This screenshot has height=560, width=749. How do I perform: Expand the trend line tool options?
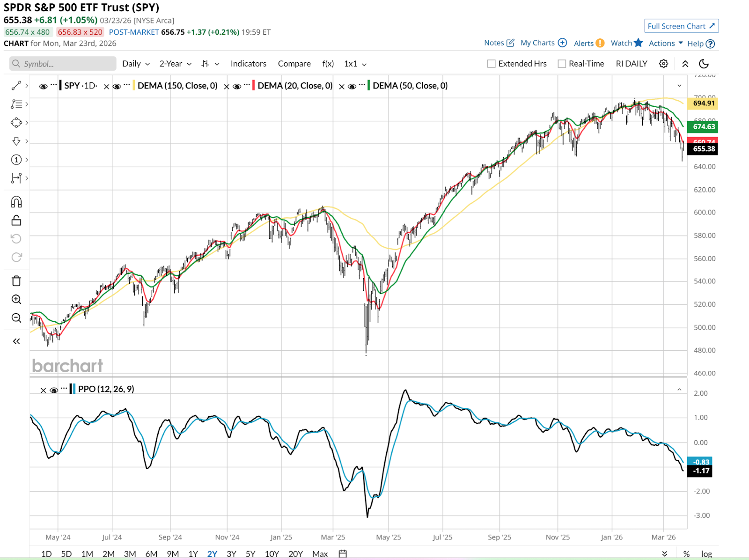coord(27,86)
